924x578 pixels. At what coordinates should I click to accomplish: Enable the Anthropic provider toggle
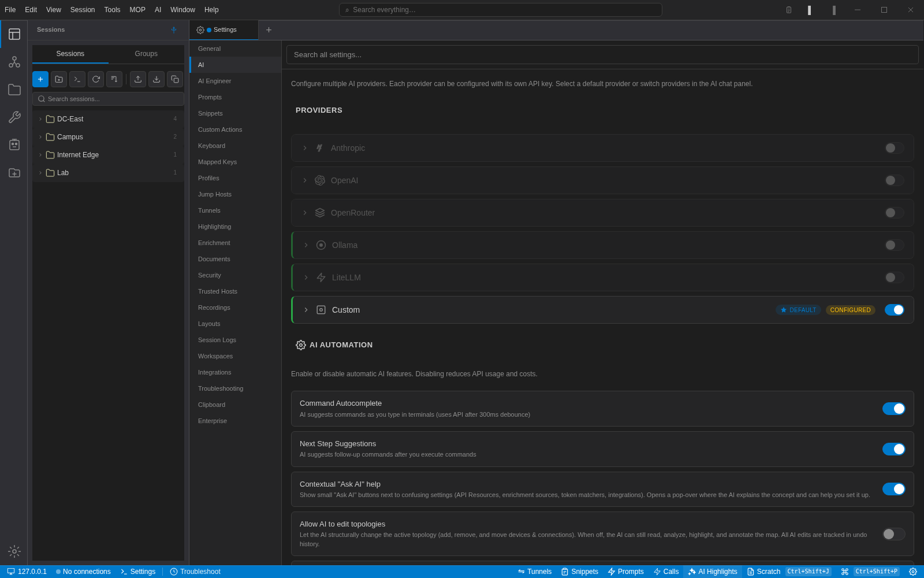(x=895, y=148)
